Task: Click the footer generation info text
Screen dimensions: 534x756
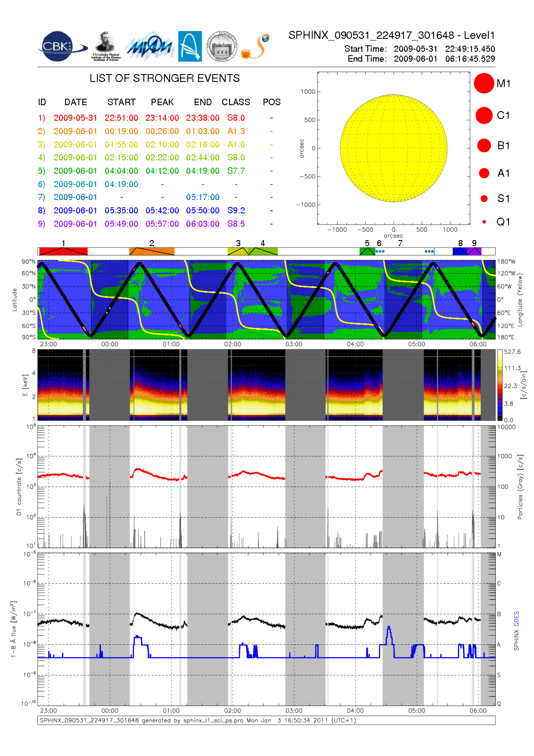Action: tap(198, 720)
